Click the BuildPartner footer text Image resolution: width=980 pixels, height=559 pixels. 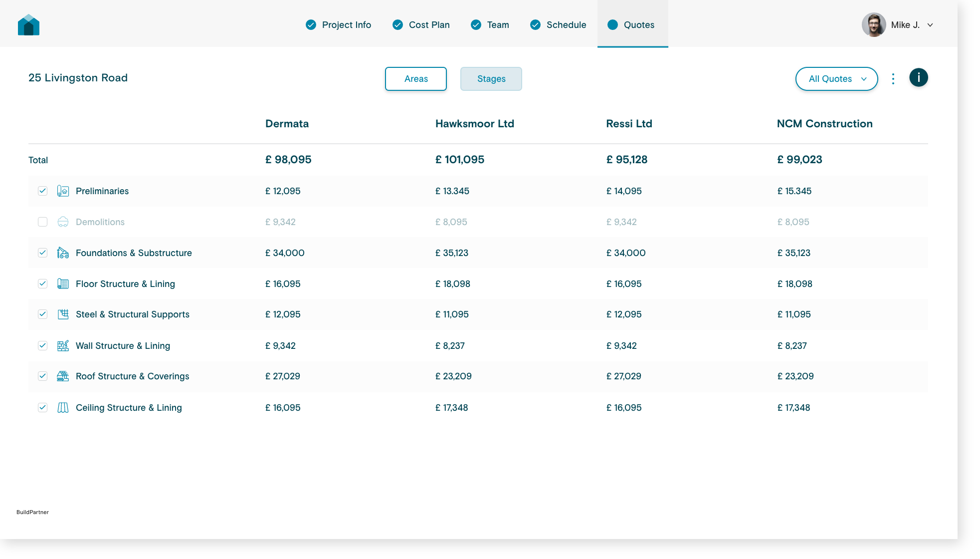[x=32, y=512]
